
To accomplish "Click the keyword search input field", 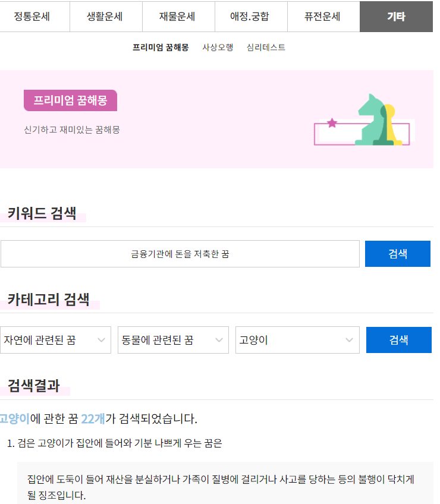I will pos(180,254).
